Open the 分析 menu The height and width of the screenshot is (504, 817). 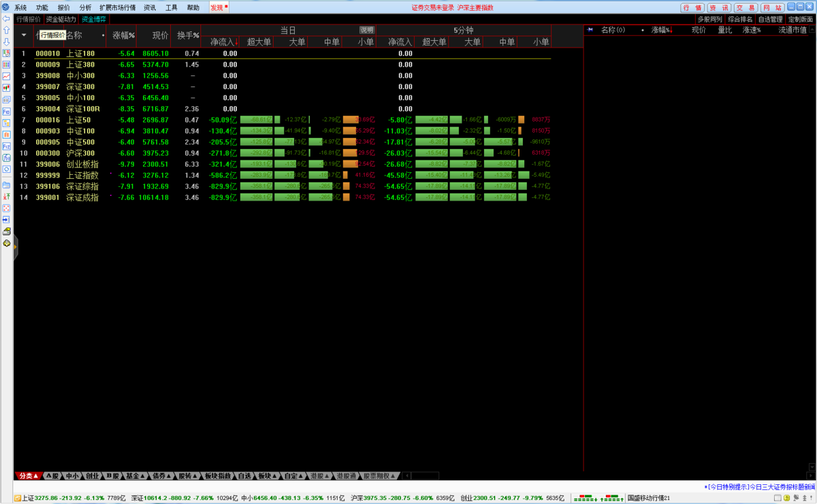[x=85, y=7]
